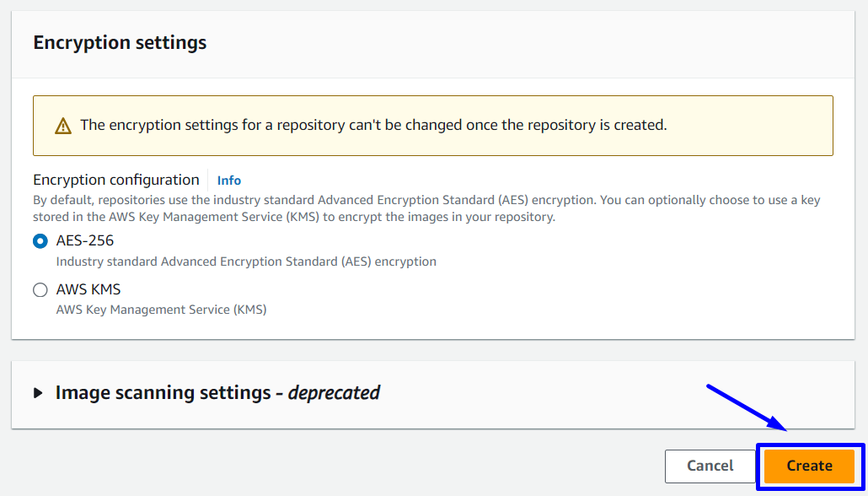
Task: Click the AES-256 option label
Action: click(x=84, y=240)
